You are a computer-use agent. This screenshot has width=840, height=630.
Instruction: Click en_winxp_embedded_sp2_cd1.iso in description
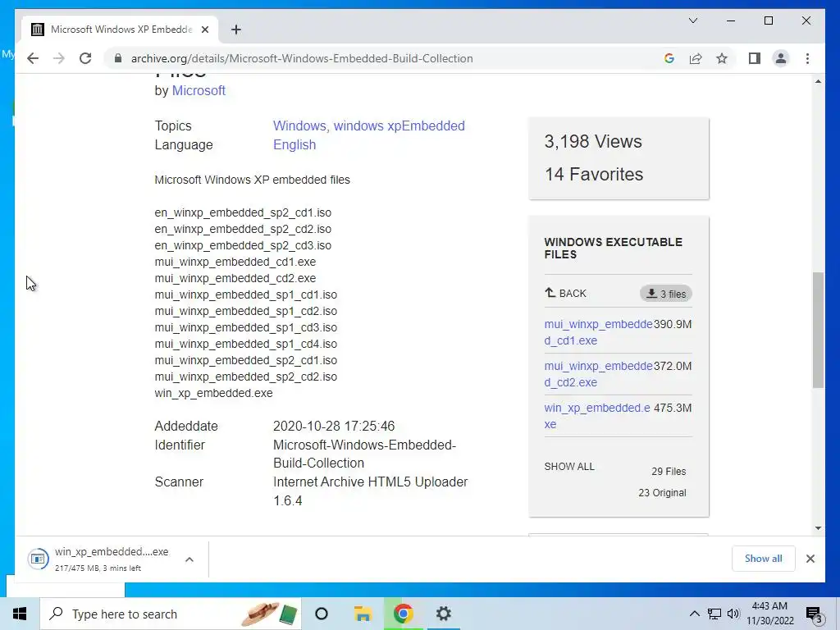[x=243, y=212]
